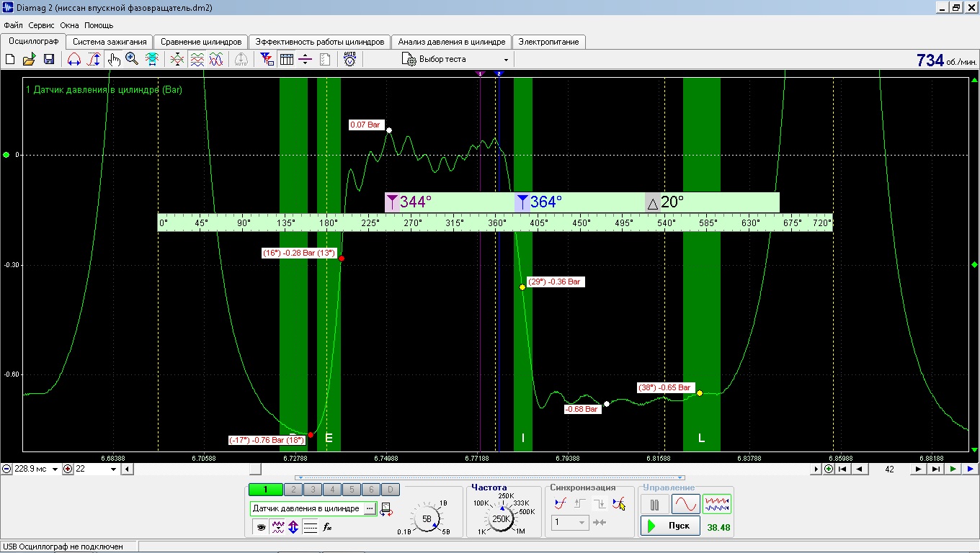The image size is (980, 553).
Task: Open sensor selection ellipsis button
Action: (370, 508)
